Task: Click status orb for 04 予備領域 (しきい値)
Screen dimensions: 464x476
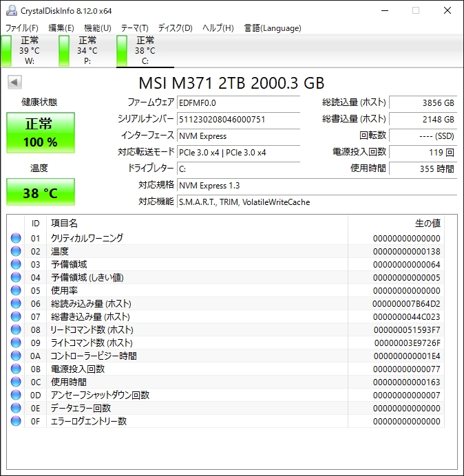Action: 16,277
